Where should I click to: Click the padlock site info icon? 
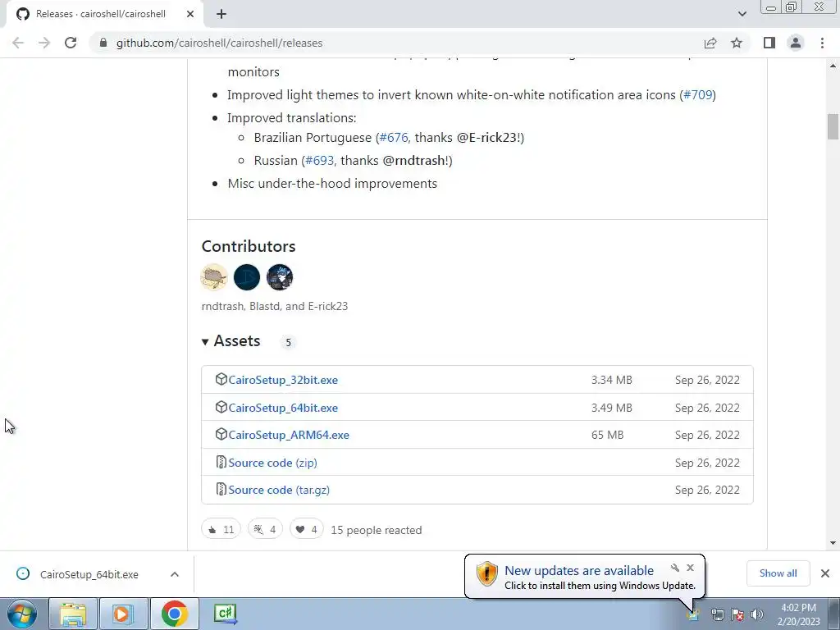[103, 43]
